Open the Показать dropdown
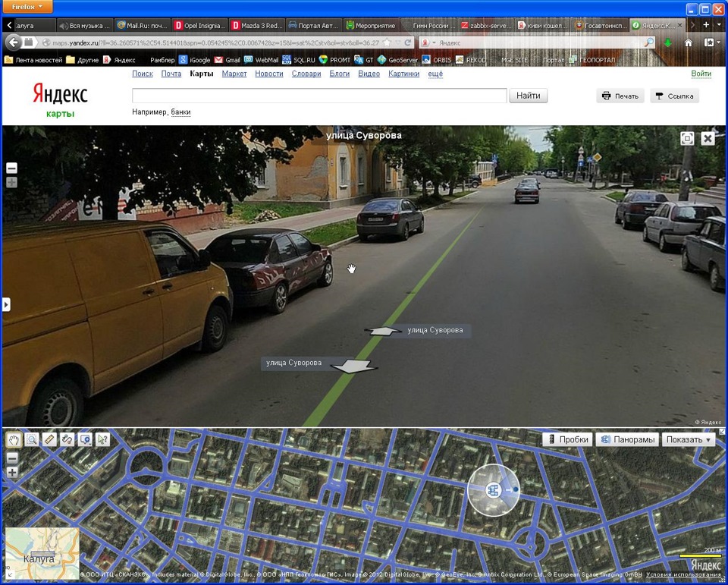Image resolution: width=728 pixels, height=585 pixels. pyautogui.click(x=688, y=439)
